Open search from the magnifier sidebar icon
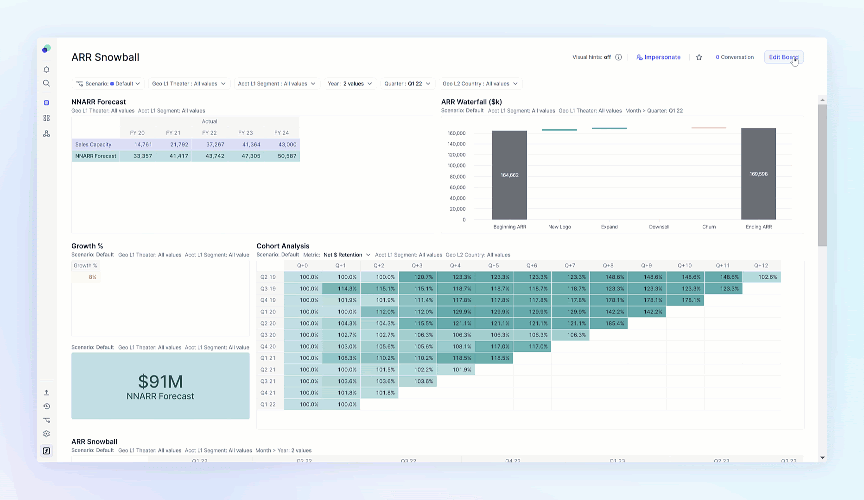 46,84
